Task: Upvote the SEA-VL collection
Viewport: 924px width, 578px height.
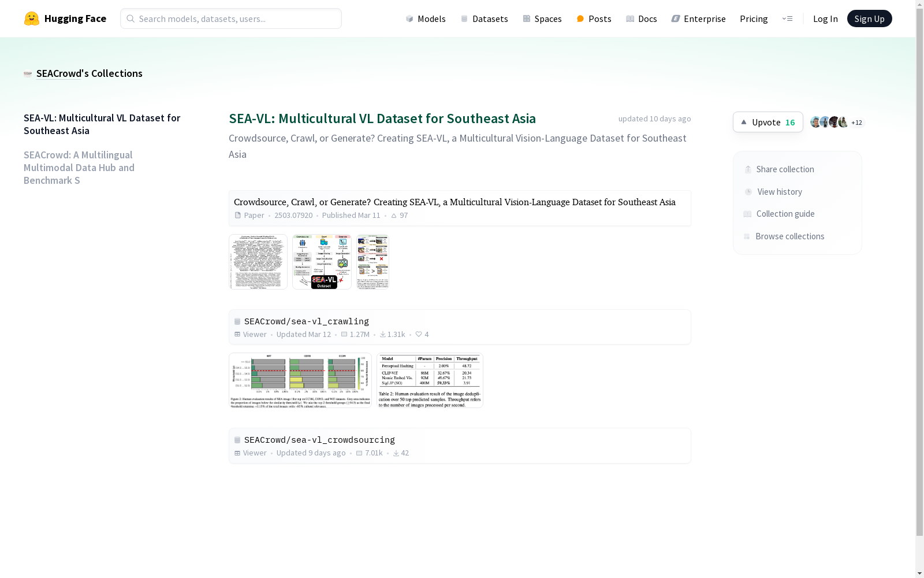Action: 767,122
